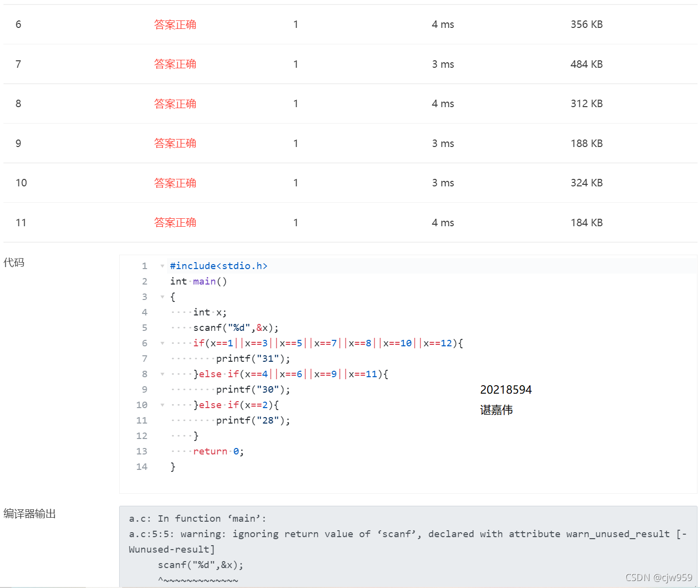Click test case number 6
This screenshot has width=700, height=588.
tap(18, 24)
